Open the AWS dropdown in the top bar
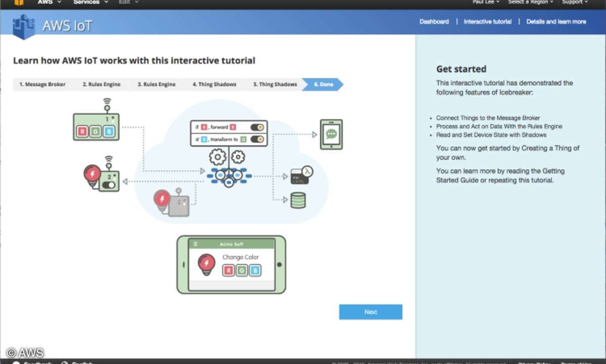This screenshot has width=606, height=364. tap(49, 3)
